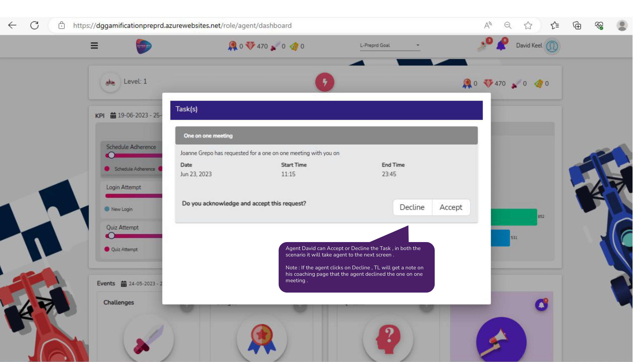Decline the one on one meeting request

tap(412, 207)
